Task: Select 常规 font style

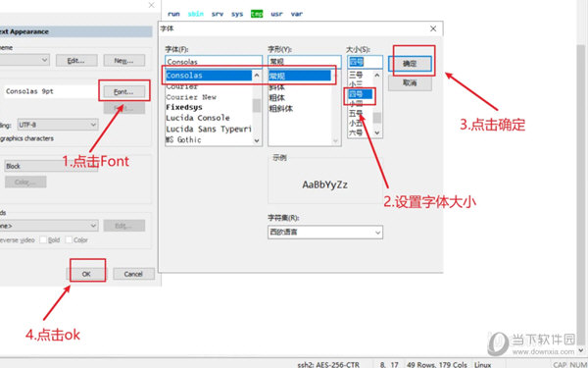Action: pos(300,77)
